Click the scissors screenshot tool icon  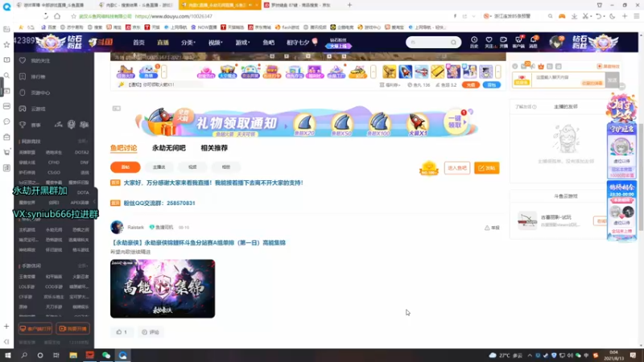pyautogui.click(x=585, y=16)
